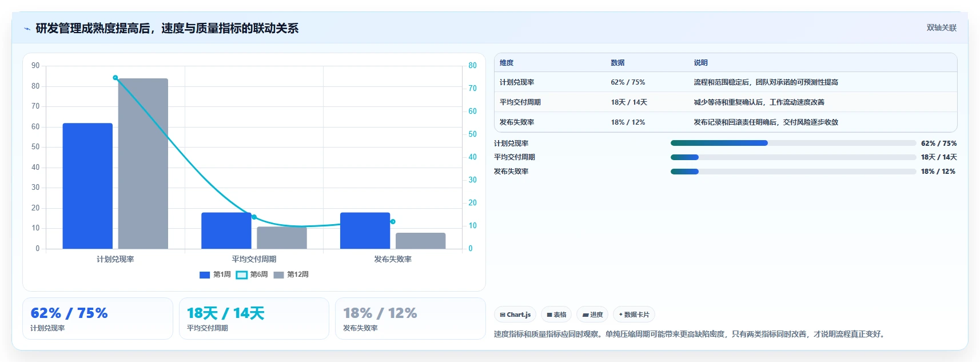Image resolution: width=980 pixels, height=362 pixels.
Task: Click the footer note starting 速度指标和质量指标应同时观察
Action: pyautogui.click(x=691, y=334)
